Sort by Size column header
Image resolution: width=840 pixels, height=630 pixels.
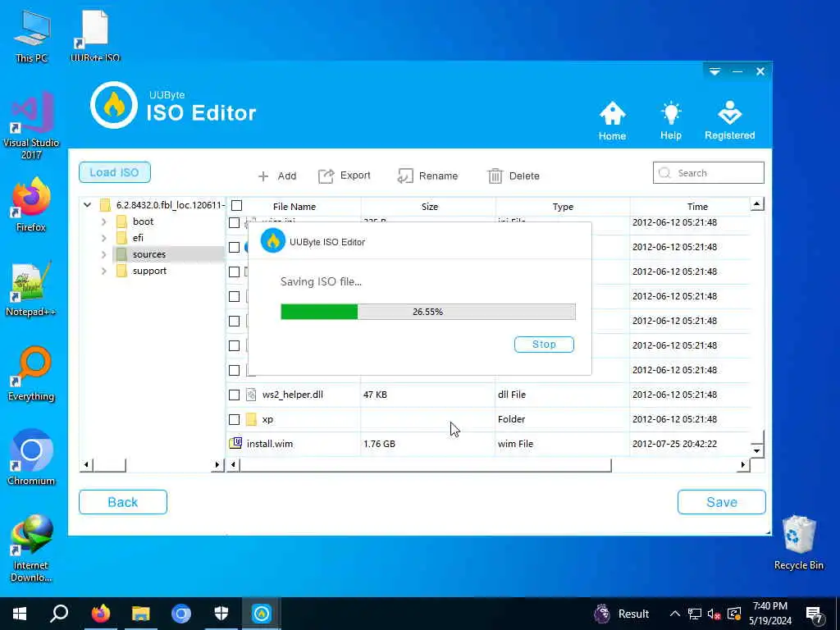[429, 206]
